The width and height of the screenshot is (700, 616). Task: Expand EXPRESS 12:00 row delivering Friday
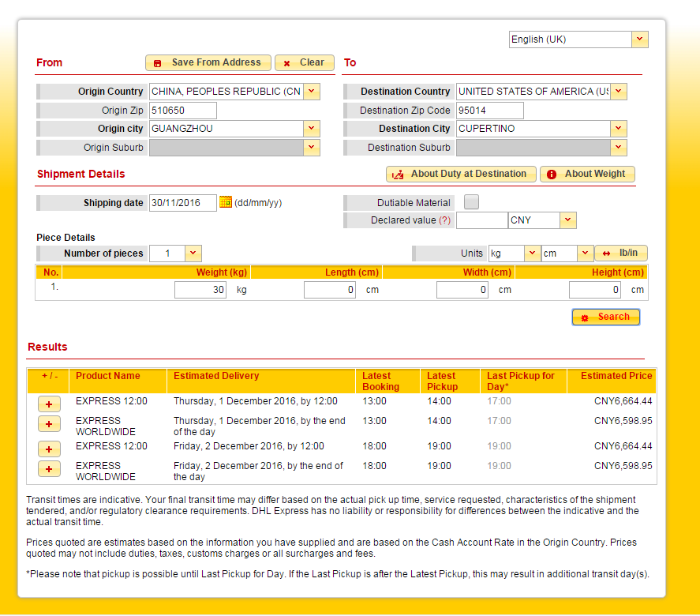click(49, 449)
